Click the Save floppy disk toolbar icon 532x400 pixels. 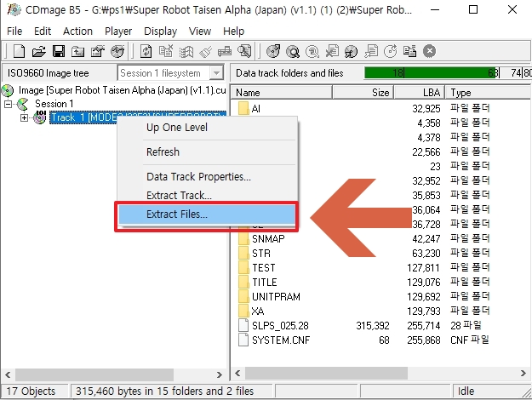coord(59,52)
